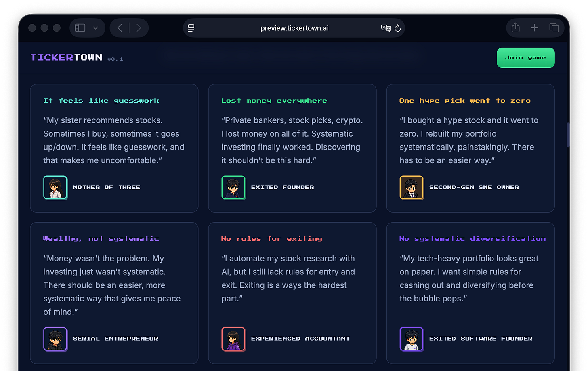This screenshot has width=588, height=371.
Task: Click the 'No rules for exiting' heading
Action: (272, 239)
